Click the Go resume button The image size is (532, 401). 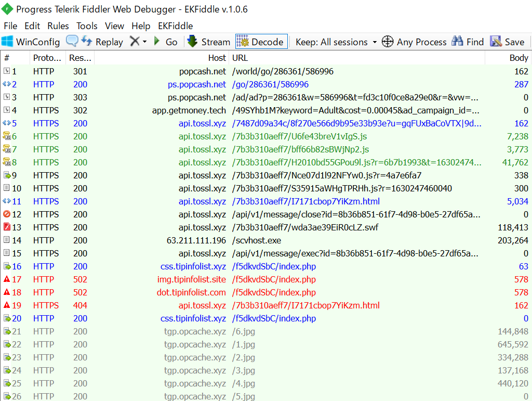pos(166,42)
